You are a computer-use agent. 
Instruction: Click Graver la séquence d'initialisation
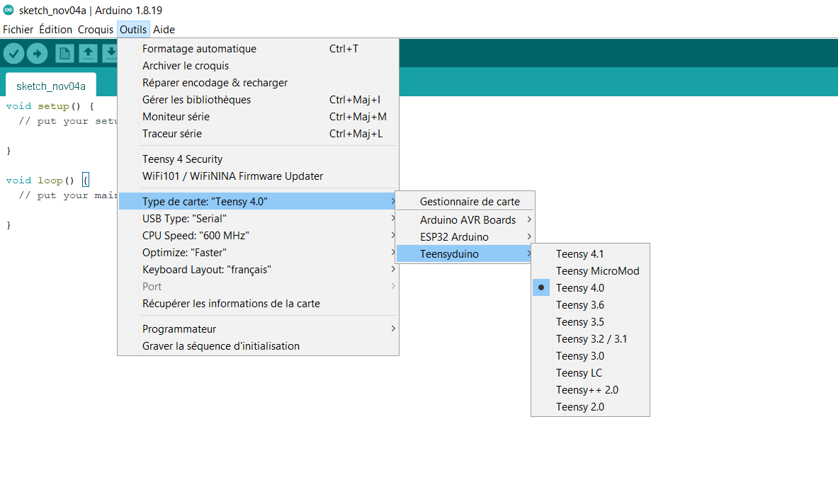click(x=258, y=346)
